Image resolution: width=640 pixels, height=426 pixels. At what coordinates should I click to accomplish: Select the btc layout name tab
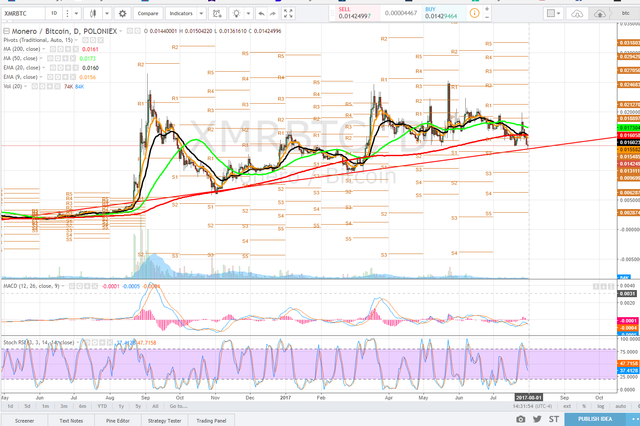click(x=626, y=13)
